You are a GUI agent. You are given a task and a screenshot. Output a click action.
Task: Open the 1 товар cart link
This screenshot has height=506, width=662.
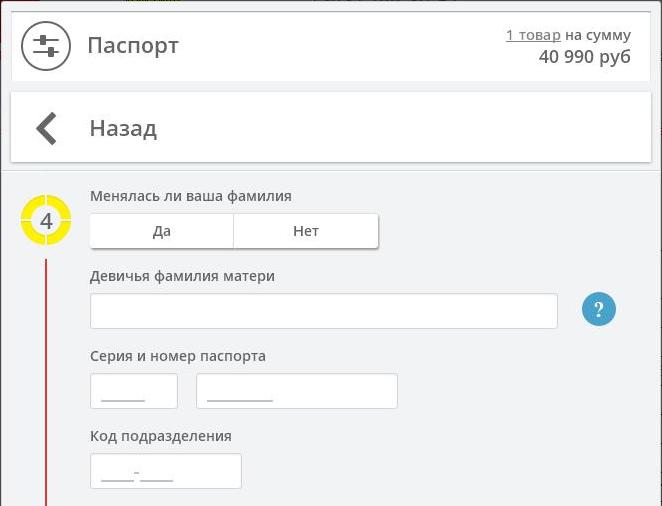coord(533,35)
